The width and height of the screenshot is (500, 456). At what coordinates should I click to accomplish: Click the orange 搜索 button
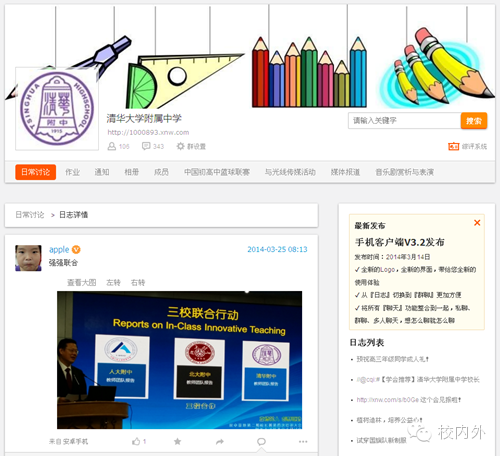click(474, 121)
